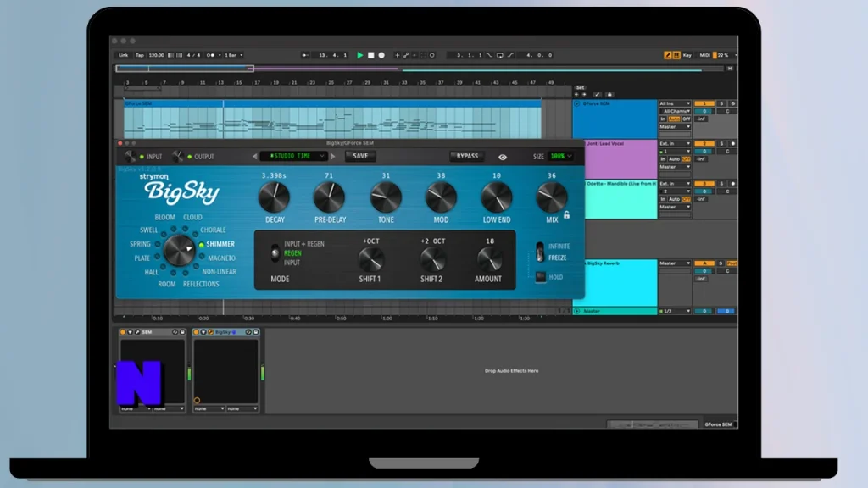Open Master output dropdown on BigSky Reverb track
This screenshot has width=868, height=488.
674,263
